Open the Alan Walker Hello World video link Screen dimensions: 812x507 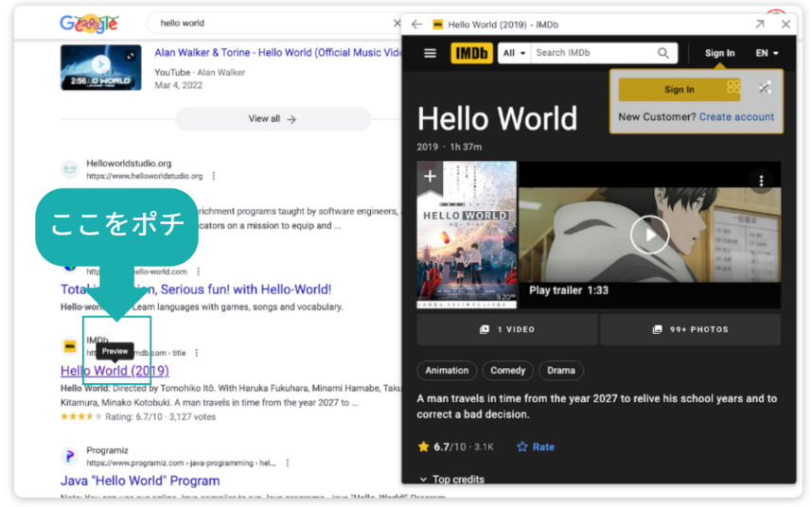277,53
